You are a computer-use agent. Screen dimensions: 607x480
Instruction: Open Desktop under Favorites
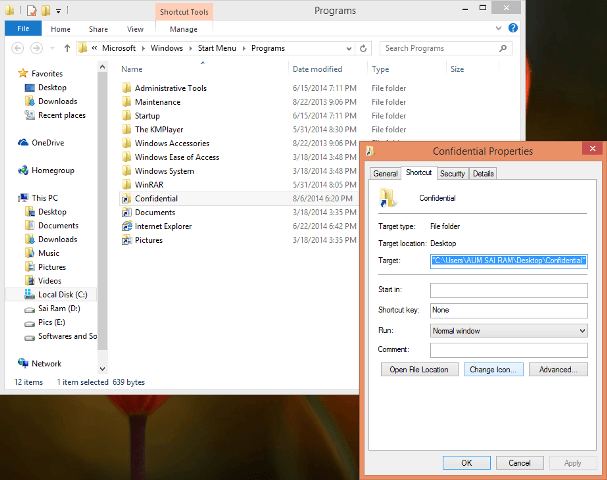click(52, 87)
